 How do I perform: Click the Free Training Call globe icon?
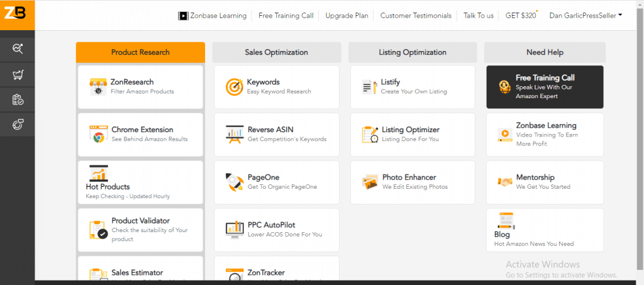coord(505,87)
